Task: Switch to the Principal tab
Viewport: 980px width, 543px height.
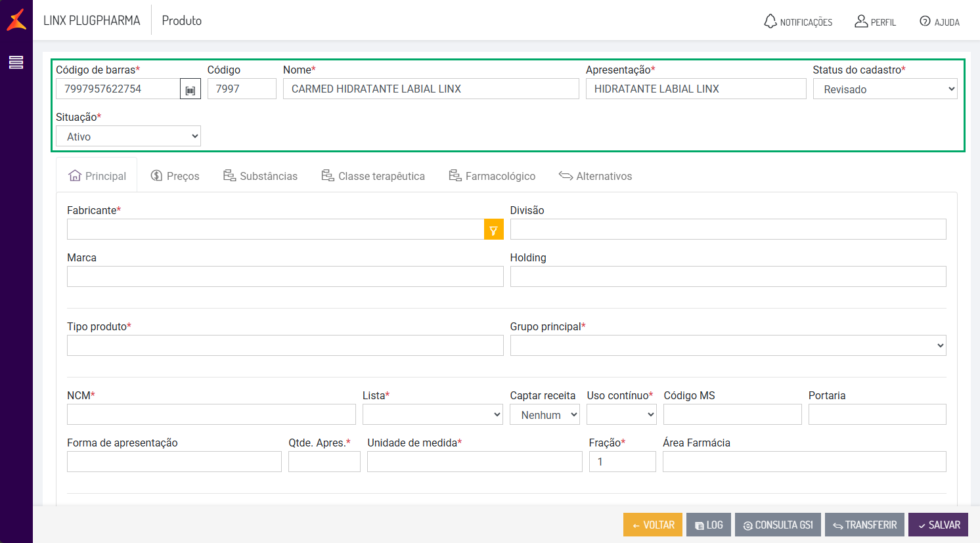Action: 97,176
